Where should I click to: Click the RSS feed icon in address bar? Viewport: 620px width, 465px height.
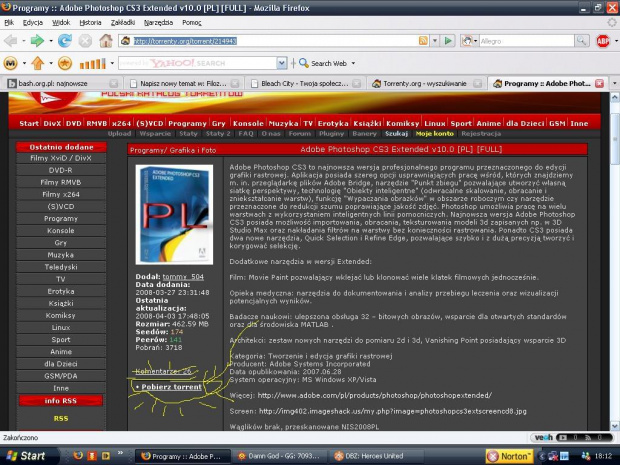423,41
